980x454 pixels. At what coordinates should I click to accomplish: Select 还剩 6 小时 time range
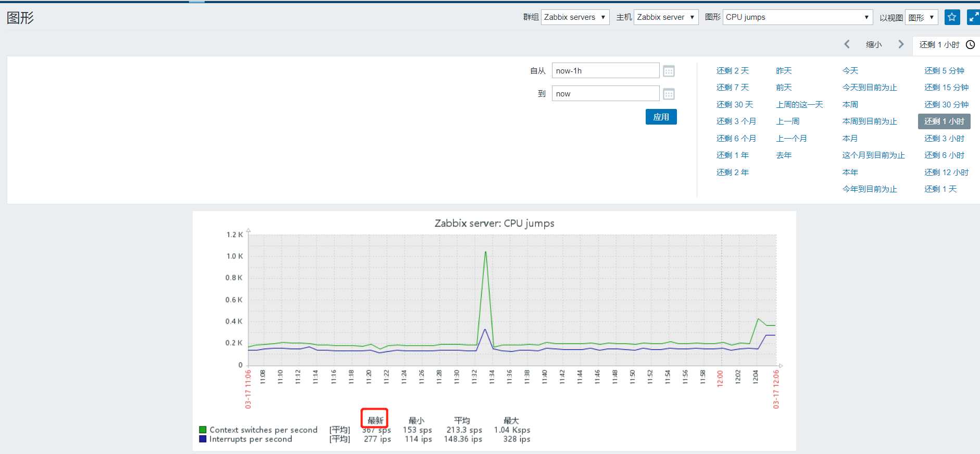tap(945, 155)
